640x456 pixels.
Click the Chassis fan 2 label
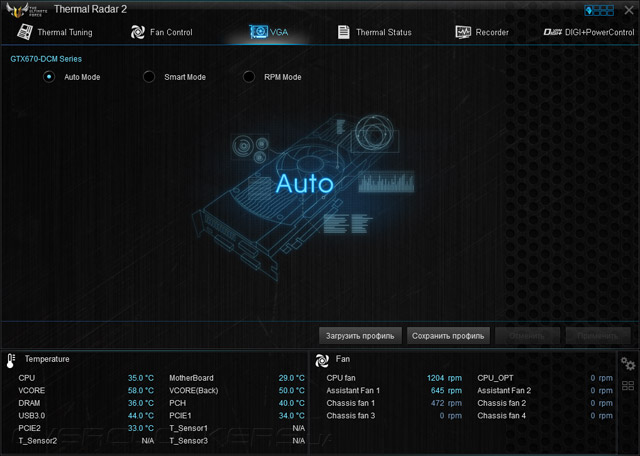pyautogui.click(x=502, y=403)
